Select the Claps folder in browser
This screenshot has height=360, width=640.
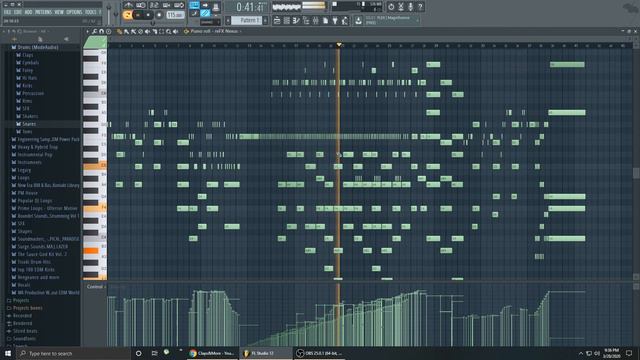tap(27, 55)
